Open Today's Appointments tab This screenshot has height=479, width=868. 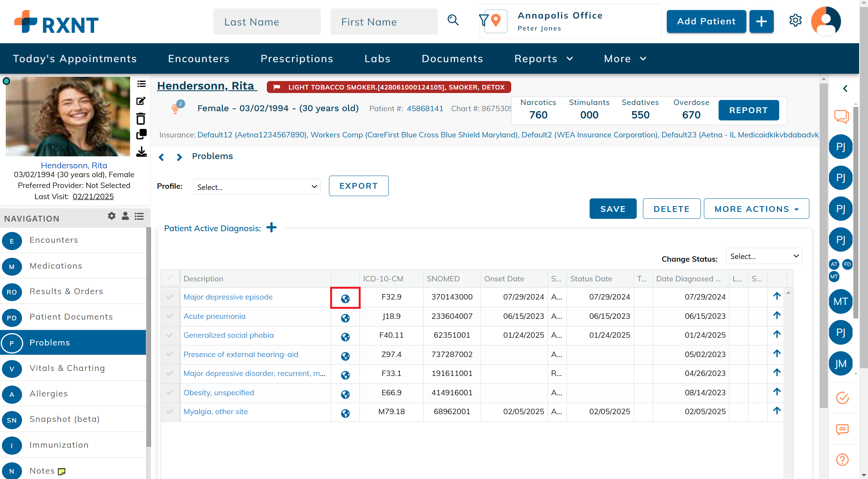(75, 59)
